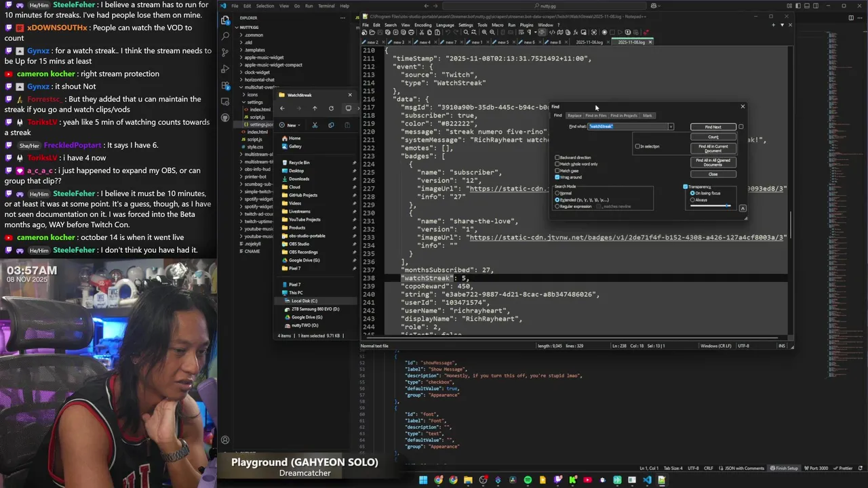Click File Explorer Copy icon
Image resolution: width=868 pixels, height=488 pixels.
point(331,125)
